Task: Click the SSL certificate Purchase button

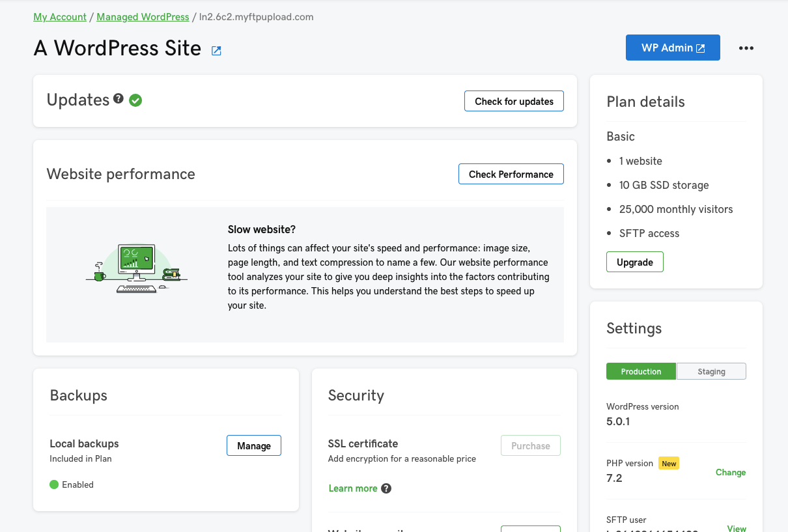Action: coord(531,445)
